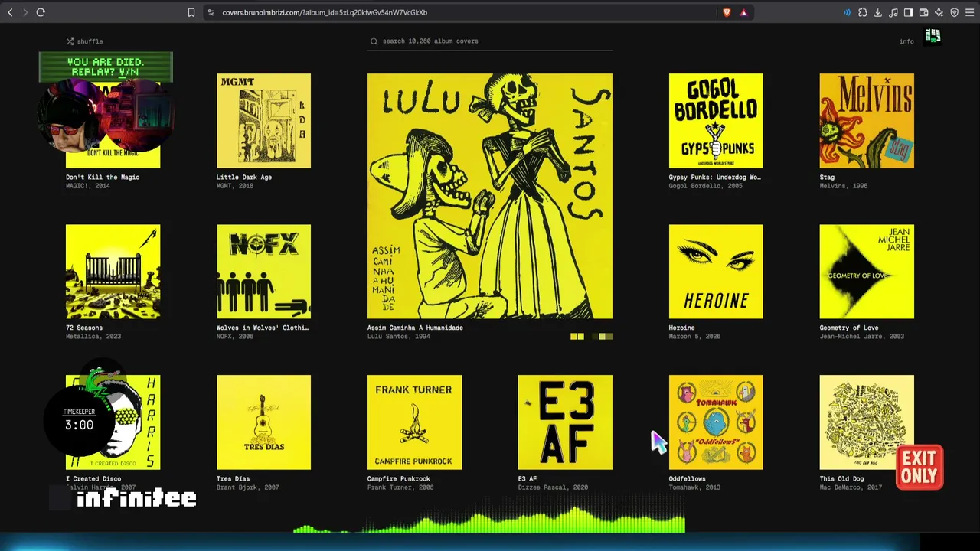Image resolution: width=980 pixels, height=551 pixels.
Task: Click the 'Gogol Bordello, 2005' caption
Action: coord(705,186)
